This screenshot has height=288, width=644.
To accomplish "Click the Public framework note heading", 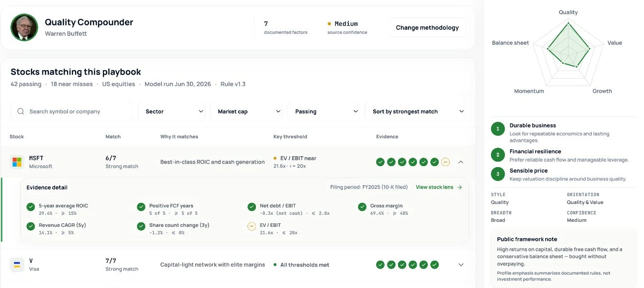I will [x=527, y=239].
